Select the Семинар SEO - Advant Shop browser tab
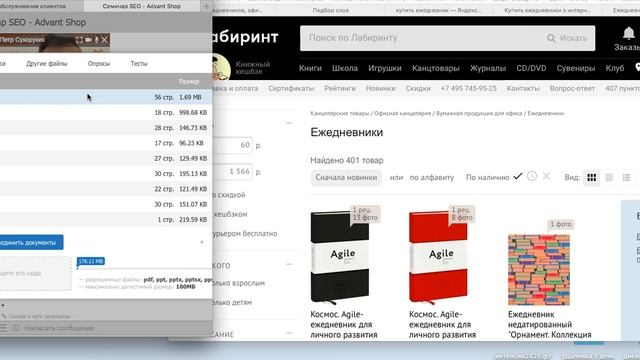640x360 pixels. [x=142, y=6]
